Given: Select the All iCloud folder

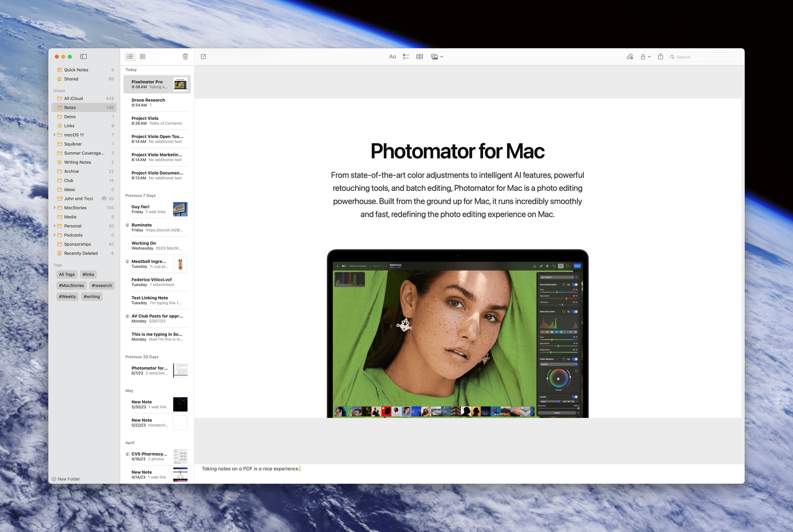Looking at the screenshot, I should pos(84,99).
